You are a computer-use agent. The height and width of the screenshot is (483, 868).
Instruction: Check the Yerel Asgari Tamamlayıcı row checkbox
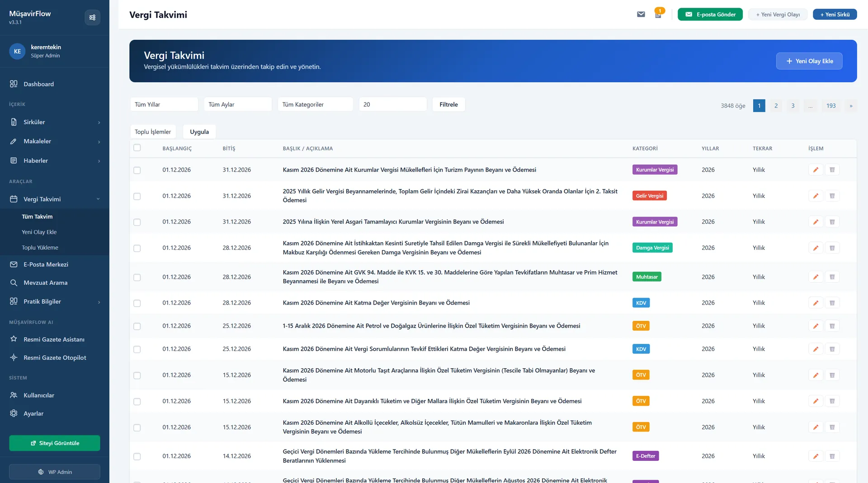137,222
